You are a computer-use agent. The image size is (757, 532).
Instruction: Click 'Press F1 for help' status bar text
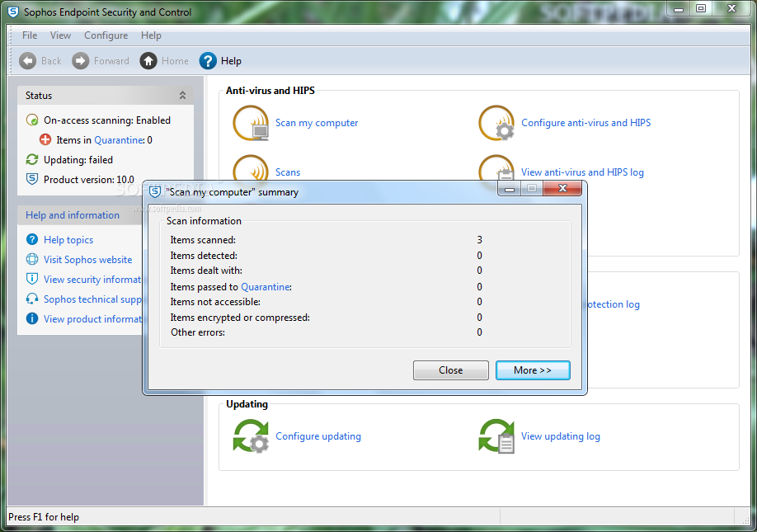click(x=44, y=517)
